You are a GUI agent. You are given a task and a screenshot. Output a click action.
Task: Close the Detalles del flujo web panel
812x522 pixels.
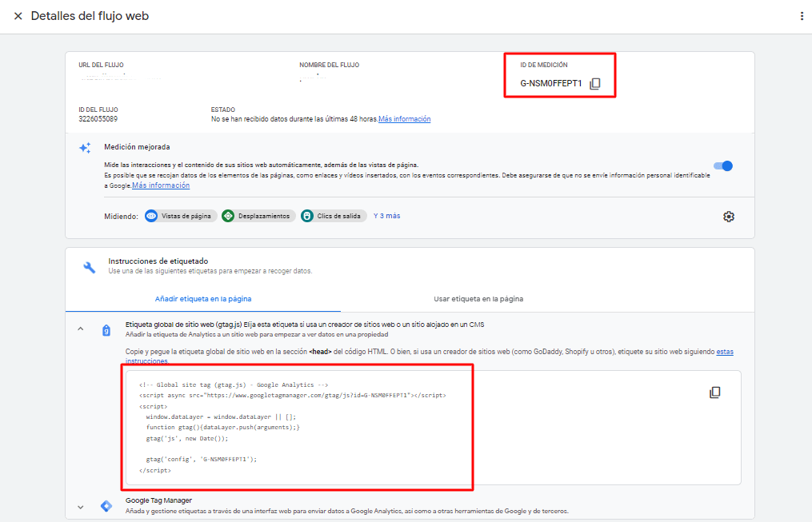tap(18, 16)
